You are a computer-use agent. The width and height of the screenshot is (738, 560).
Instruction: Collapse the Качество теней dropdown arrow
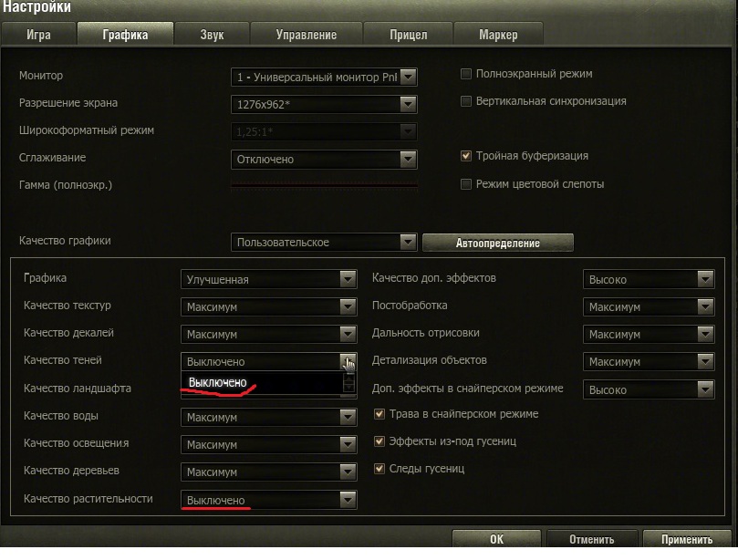tap(348, 361)
